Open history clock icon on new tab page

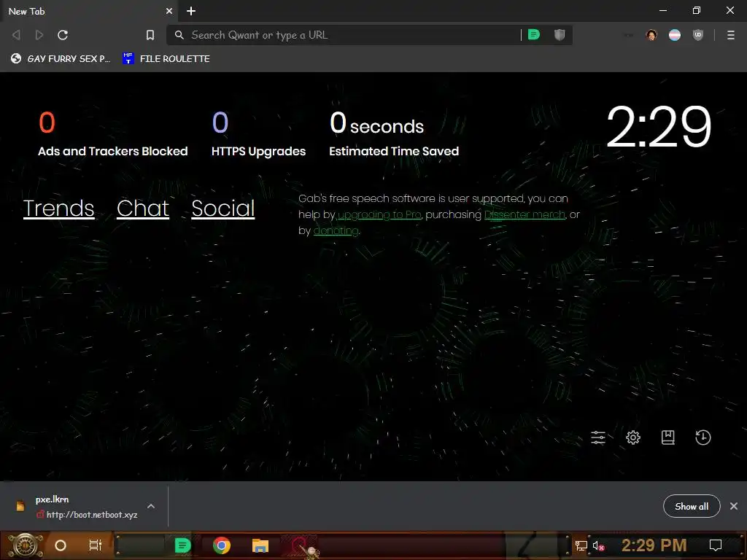703,437
